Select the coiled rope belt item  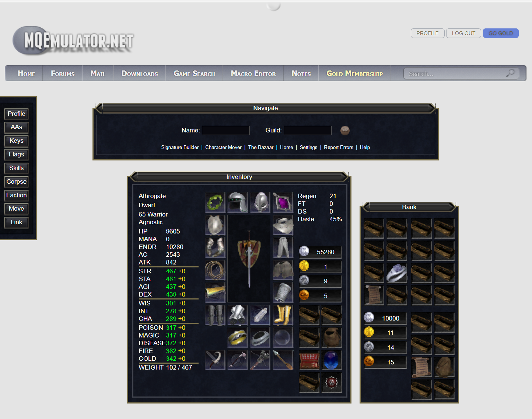coord(215,270)
